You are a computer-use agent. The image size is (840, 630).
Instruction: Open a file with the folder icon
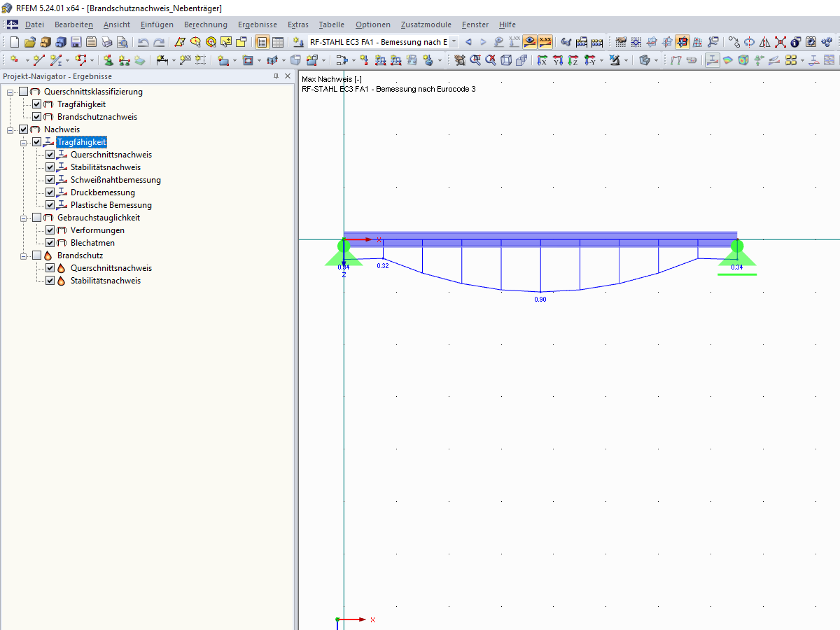tap(29, 42)
